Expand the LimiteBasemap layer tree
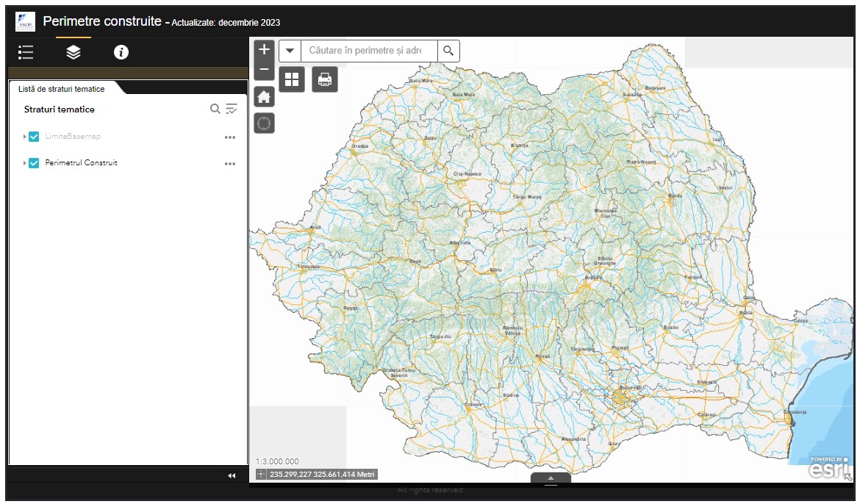860x504 pixels. (25, 137)
